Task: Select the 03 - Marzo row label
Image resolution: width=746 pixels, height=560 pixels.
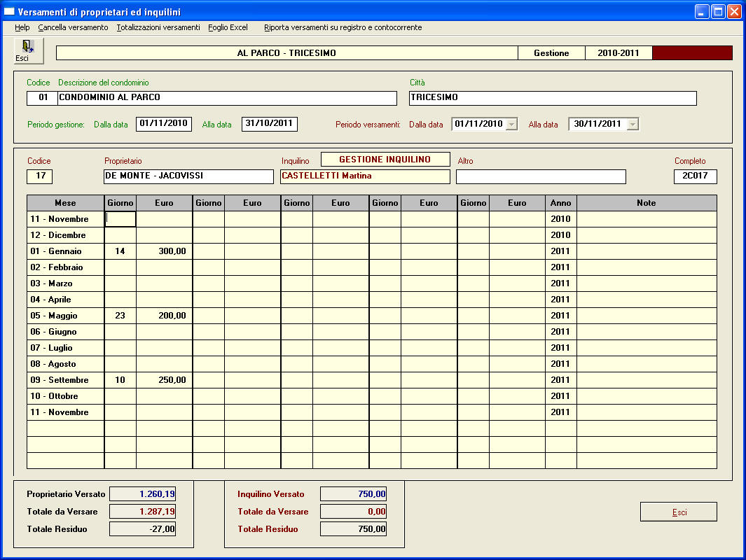Action: [66, 283]
